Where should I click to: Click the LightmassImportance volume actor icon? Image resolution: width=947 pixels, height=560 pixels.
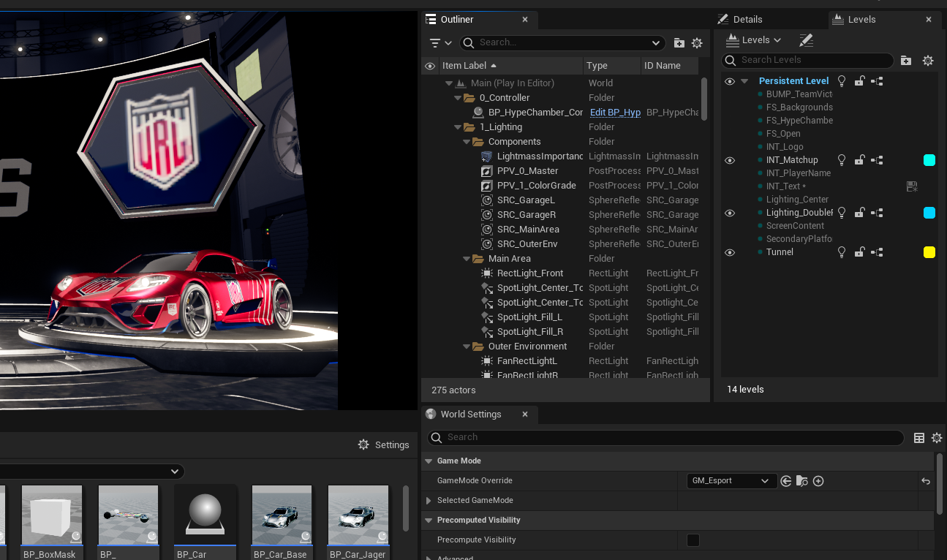point(487,156)
